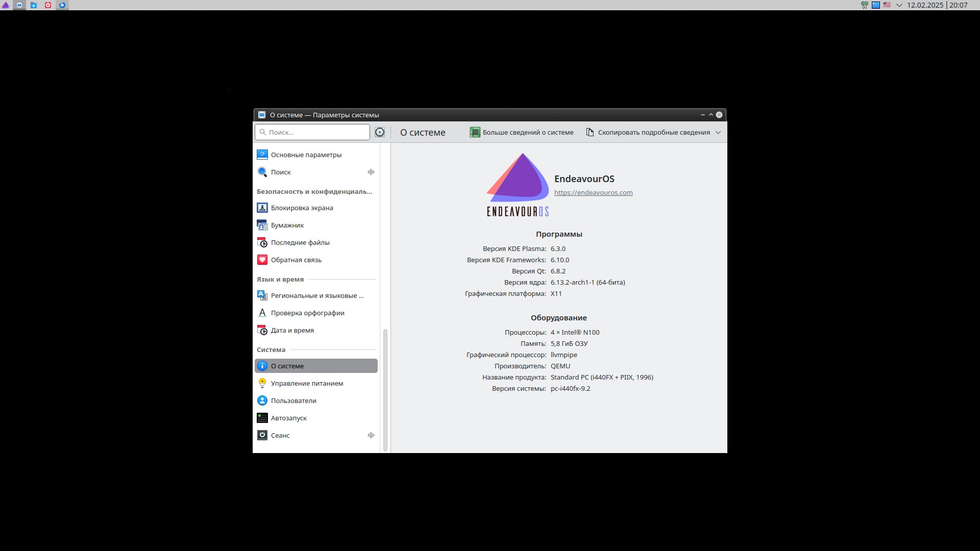Expand hidden system tray icons

(x=899, y=5)
